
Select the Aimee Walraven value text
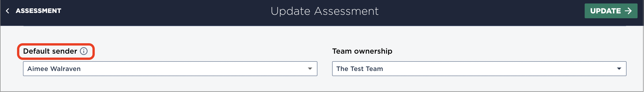pos(54,69)
